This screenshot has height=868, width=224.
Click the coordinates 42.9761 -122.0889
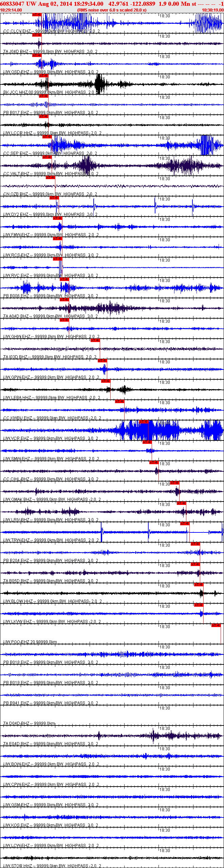132,4
